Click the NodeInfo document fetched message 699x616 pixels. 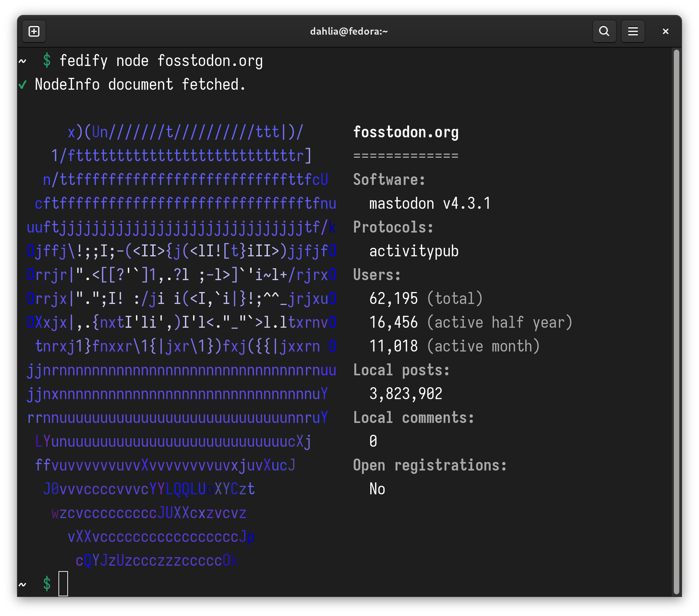(x=140, y=84)
